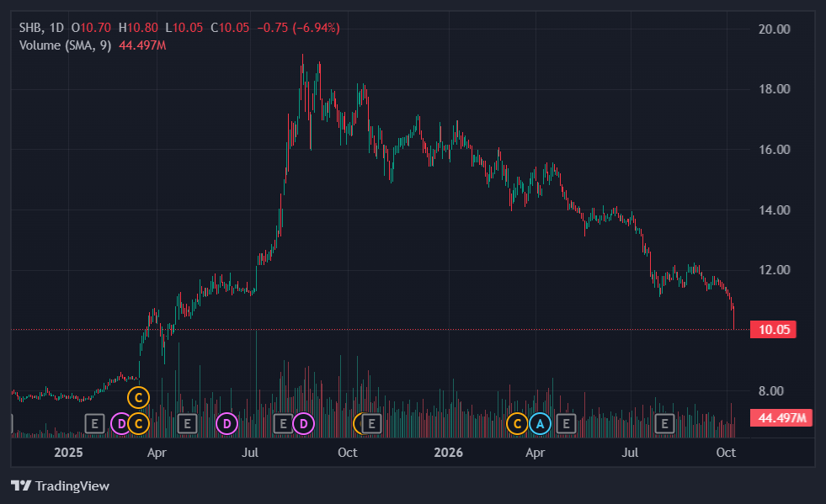Click the 16.00 price axis label
The image size is (826, 504).
pyautogui.click(x=774, y=150)
